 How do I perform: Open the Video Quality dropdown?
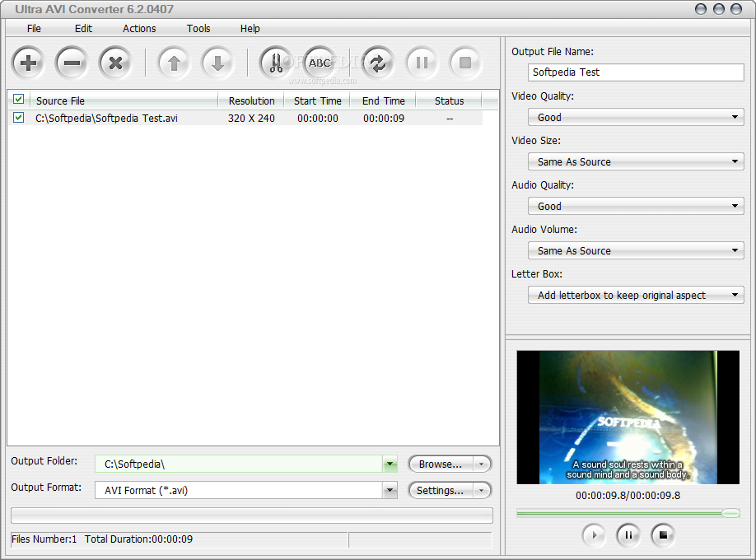click(636, 117)
